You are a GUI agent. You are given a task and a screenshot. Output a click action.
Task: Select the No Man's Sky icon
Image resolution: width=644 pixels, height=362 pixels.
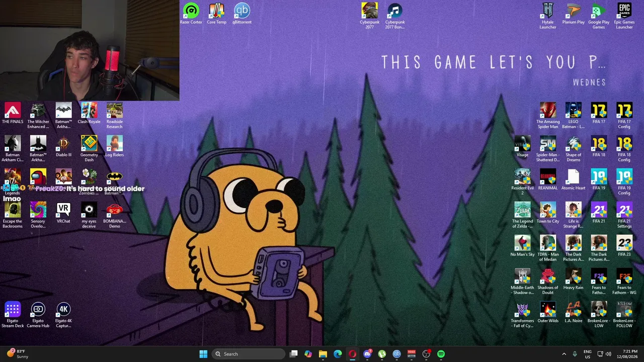[522, 246]
